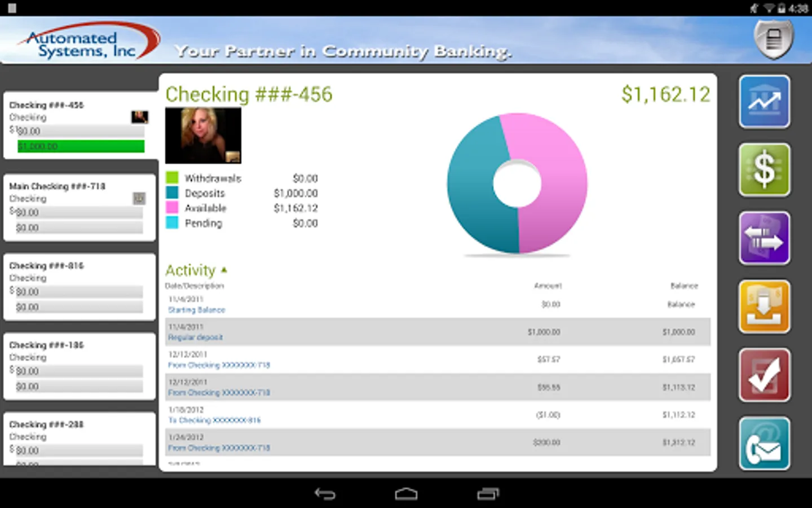
Task: Select Checking ###-456 account card
Action: click(x=80, y=125)
